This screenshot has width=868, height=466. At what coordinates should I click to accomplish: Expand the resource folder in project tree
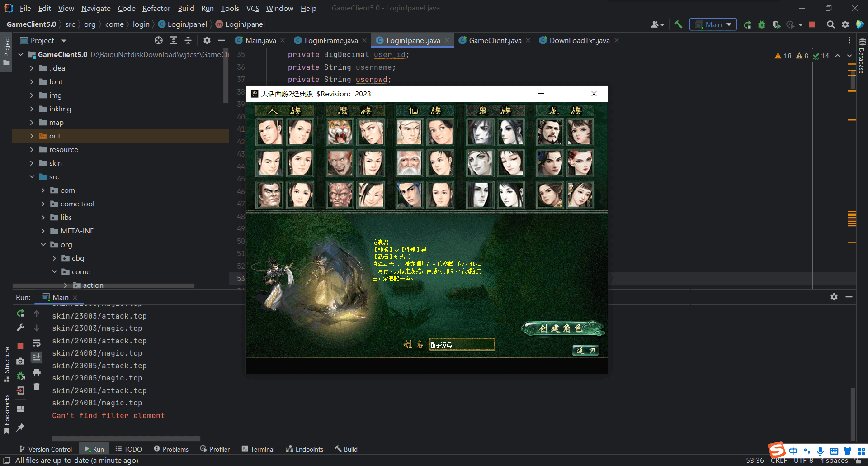[32, 149]
